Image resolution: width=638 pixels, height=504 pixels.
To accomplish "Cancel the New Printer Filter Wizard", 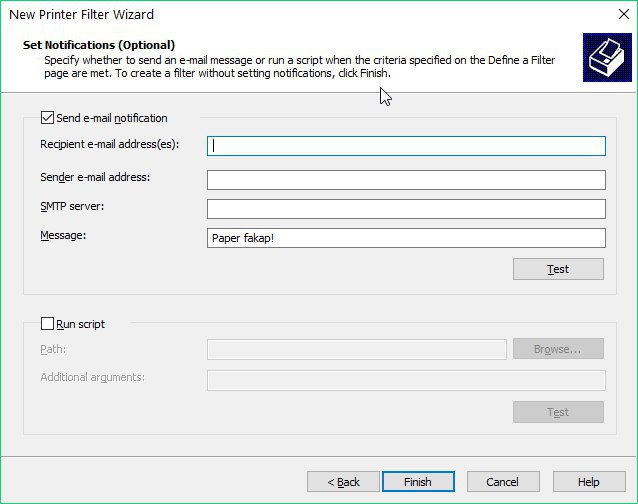I will point(503,482).
